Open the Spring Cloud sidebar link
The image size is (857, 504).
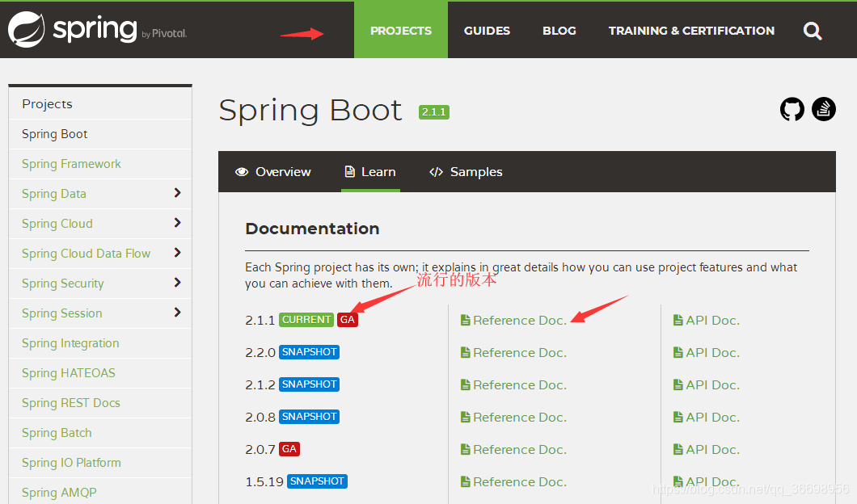57,224
